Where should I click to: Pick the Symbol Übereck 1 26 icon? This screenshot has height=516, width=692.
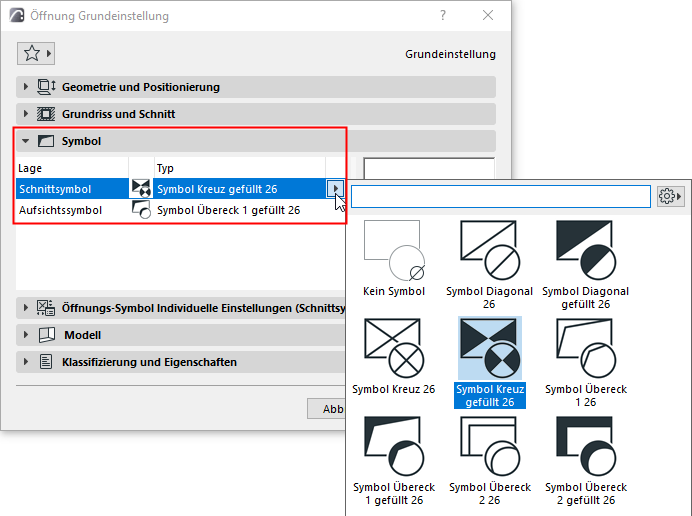(586, 349)
